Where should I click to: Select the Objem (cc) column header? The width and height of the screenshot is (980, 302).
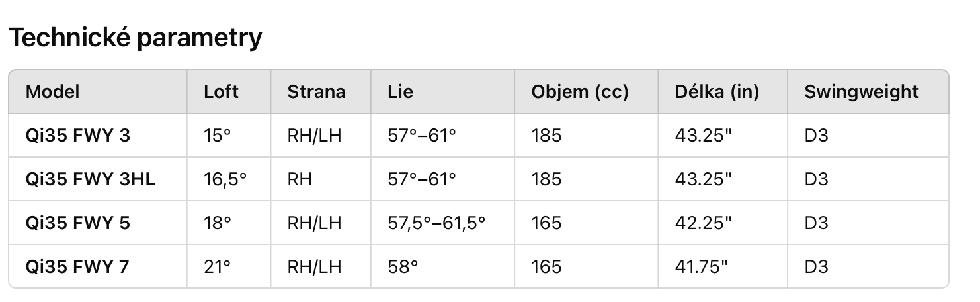tap(580, 91)
